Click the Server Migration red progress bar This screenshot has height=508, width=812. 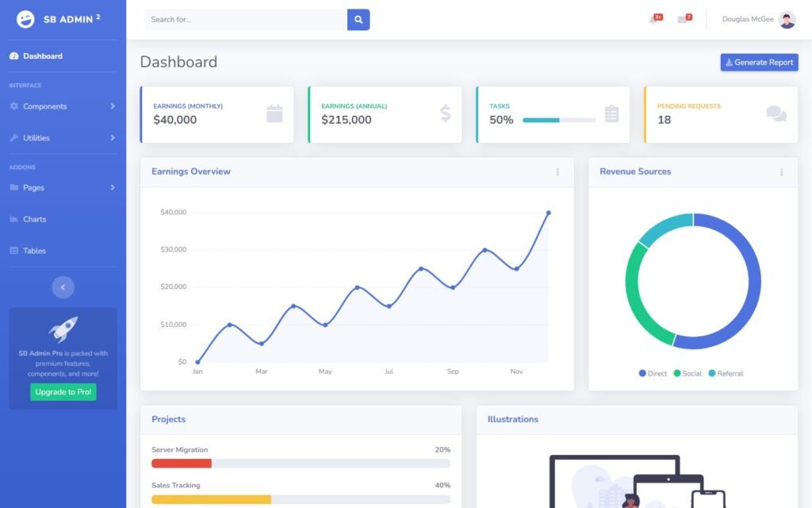(182, 464)
